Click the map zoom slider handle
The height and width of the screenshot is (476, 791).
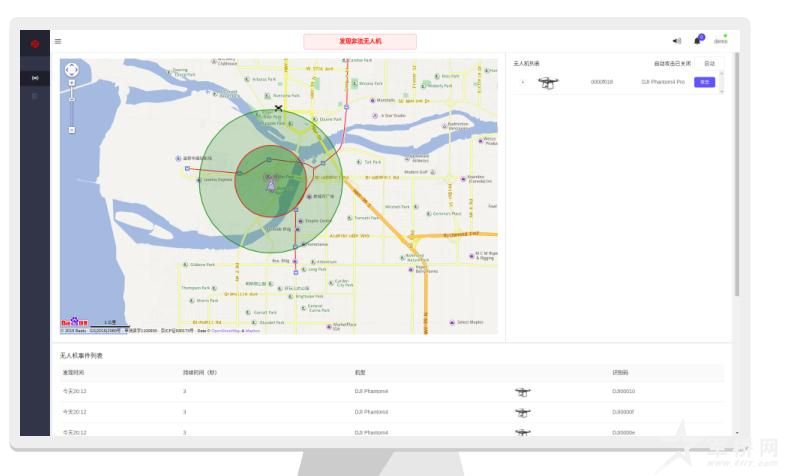[71, 97]
